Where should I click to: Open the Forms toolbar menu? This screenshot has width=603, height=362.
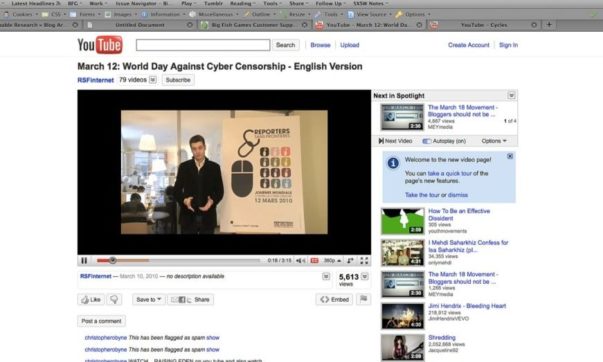point(85,14)
